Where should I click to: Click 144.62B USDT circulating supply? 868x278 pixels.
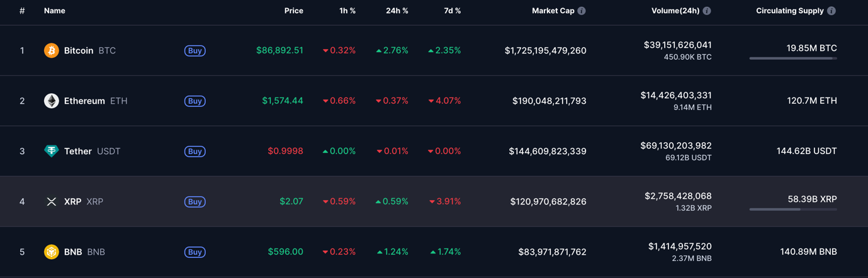806,151
